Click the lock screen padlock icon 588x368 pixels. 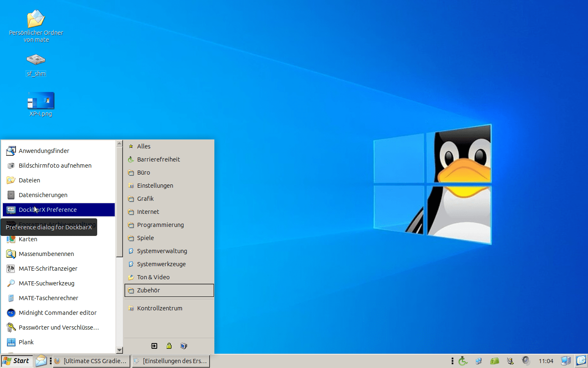click(169, 346)
